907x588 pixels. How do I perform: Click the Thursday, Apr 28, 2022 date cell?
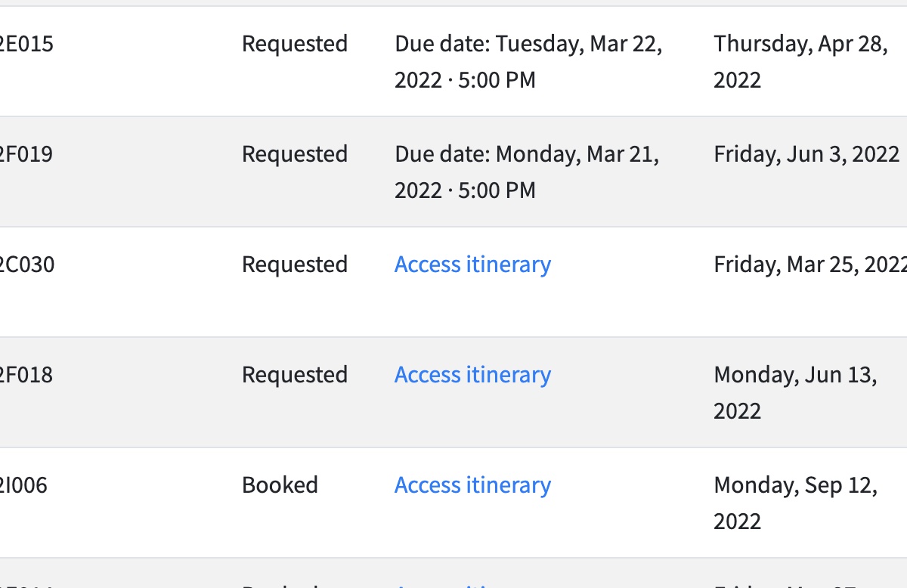tap(800, 62)
